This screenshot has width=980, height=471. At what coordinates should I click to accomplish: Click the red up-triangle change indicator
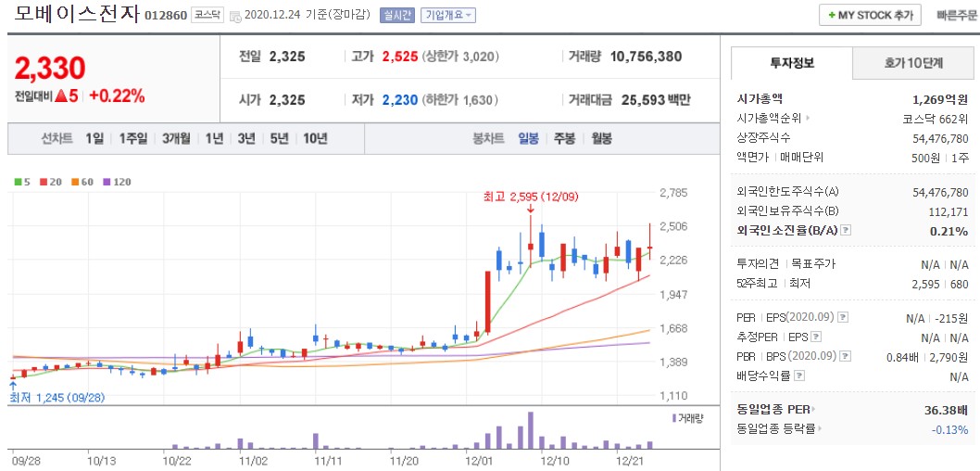60,96
